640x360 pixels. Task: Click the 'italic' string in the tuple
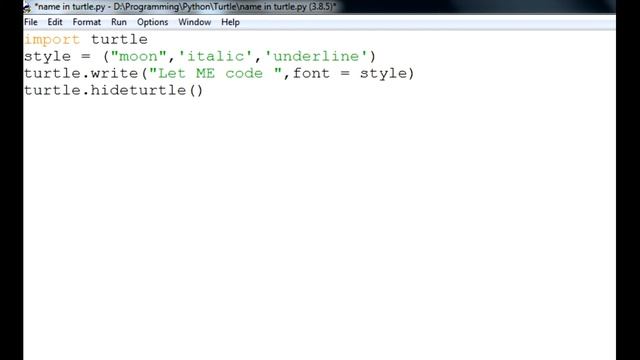tap(215, 56)
